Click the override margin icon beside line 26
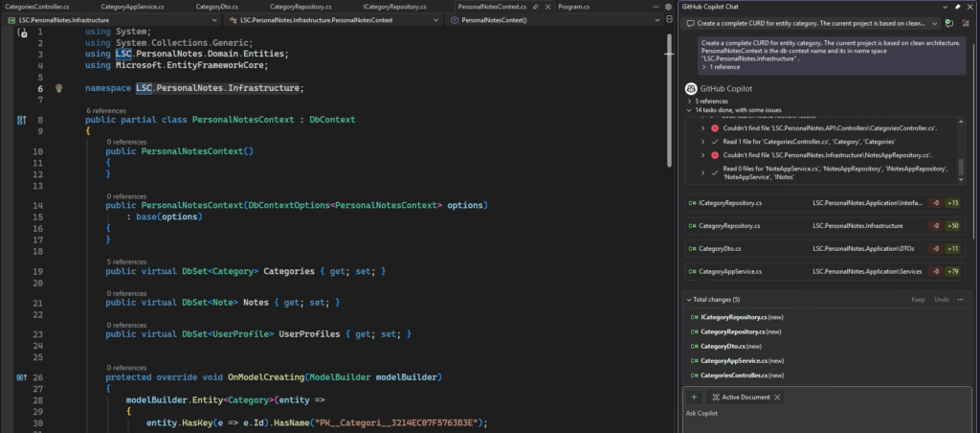The height and width of the screenshot is (433, 980). pyautogui.click(x=21, y=377)
